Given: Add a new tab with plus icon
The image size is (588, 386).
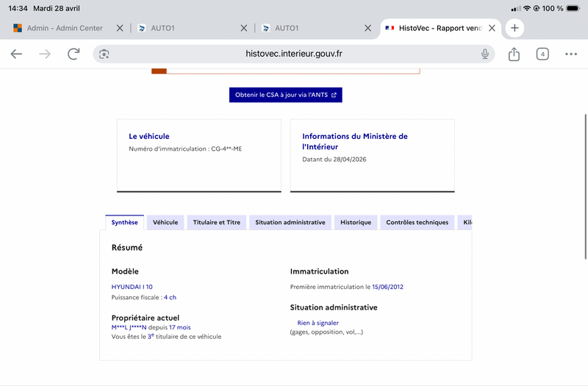Looking at the screenshot, I should tap(514, 28).
